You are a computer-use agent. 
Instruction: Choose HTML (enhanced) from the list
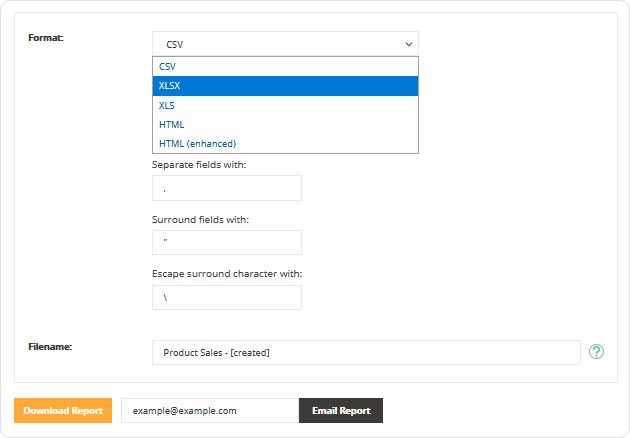284,144
